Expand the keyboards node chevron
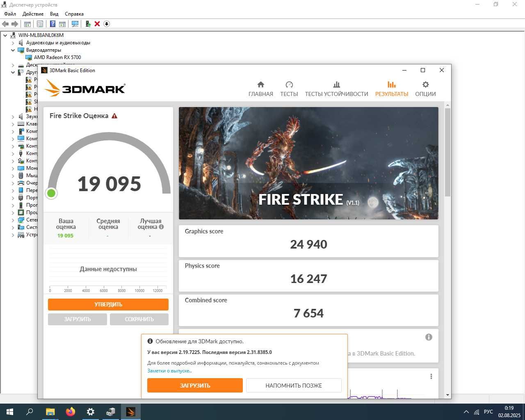 (x=13, y=124)
